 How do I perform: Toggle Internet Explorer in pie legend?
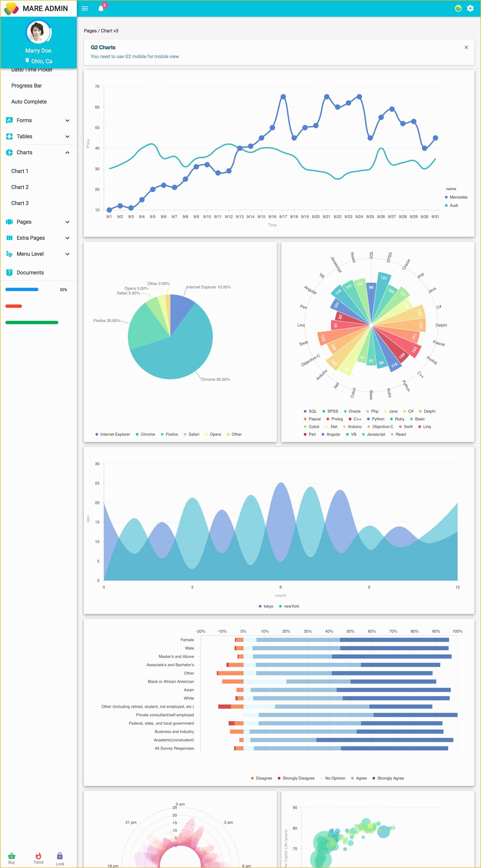(113, 434)
